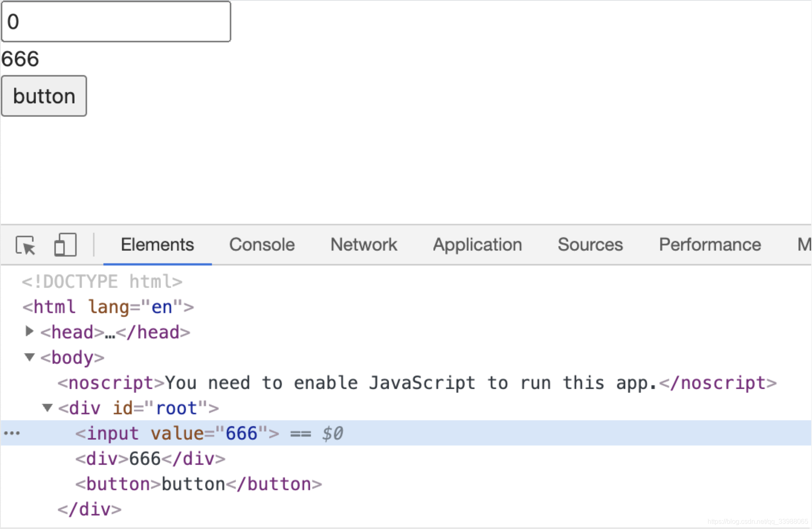Switch to the Performance tab
Screen dimensions: 812x529
(x=709, y=244)
